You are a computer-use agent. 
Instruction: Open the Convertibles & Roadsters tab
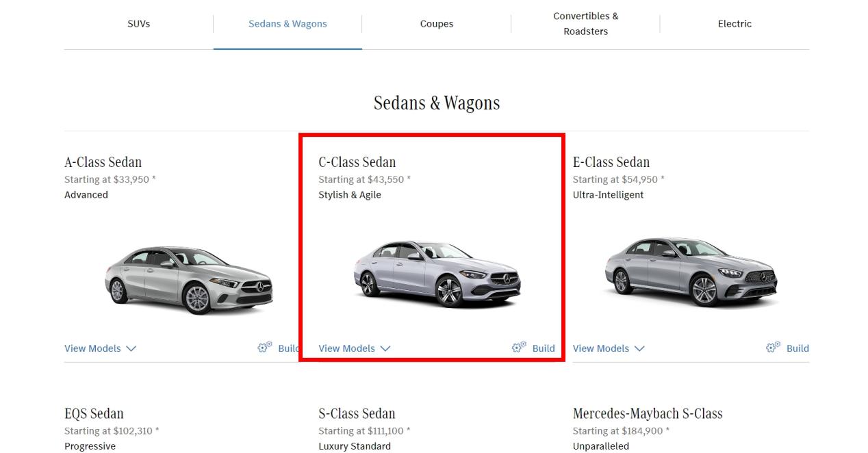click(x=585, y=23)
